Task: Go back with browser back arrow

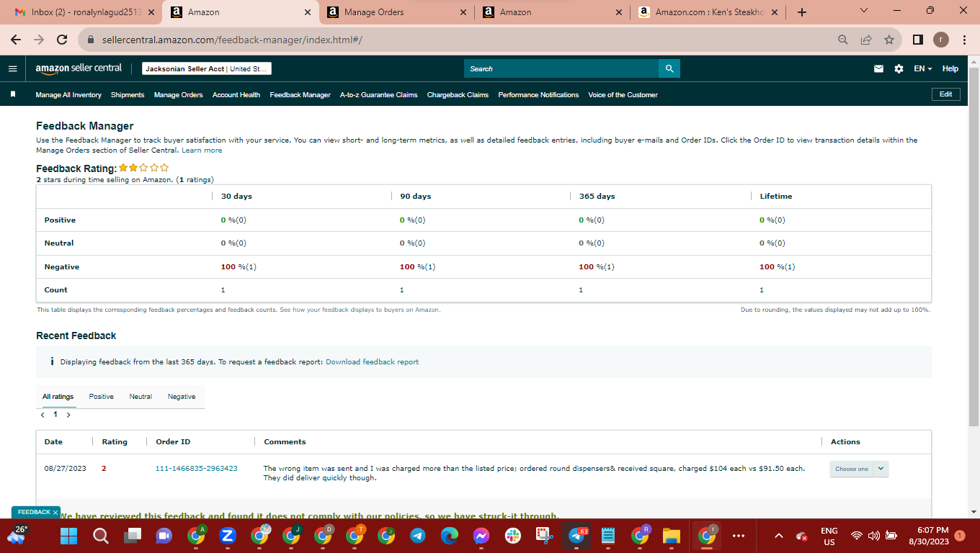Action: point(16,40)
